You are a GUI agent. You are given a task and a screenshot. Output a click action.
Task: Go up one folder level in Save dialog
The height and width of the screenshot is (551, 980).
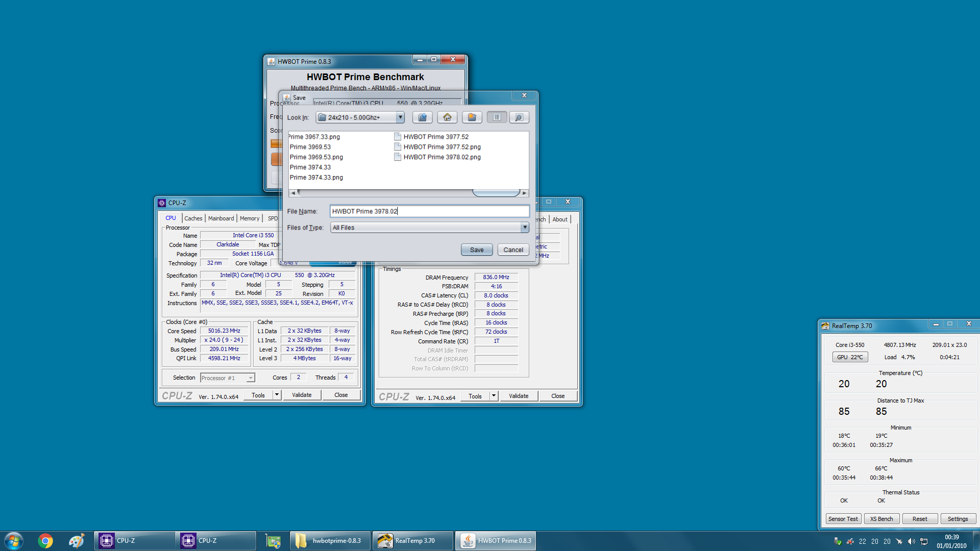(423, 117)
